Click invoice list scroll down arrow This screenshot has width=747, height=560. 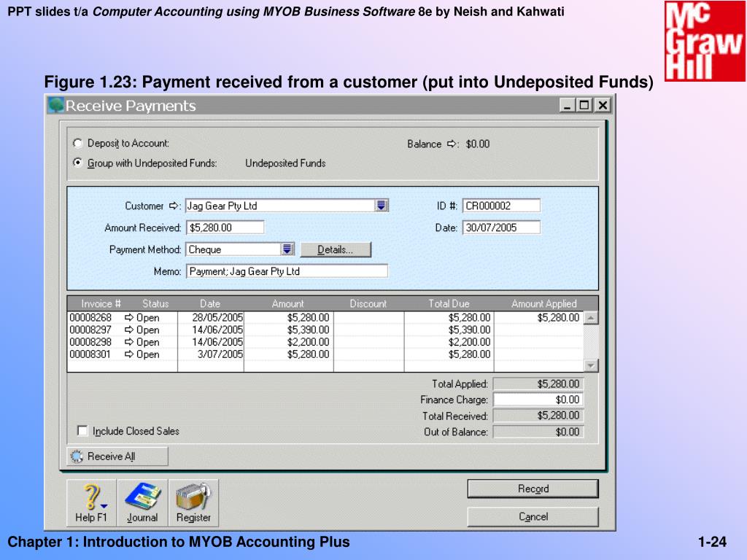(591, 366)
